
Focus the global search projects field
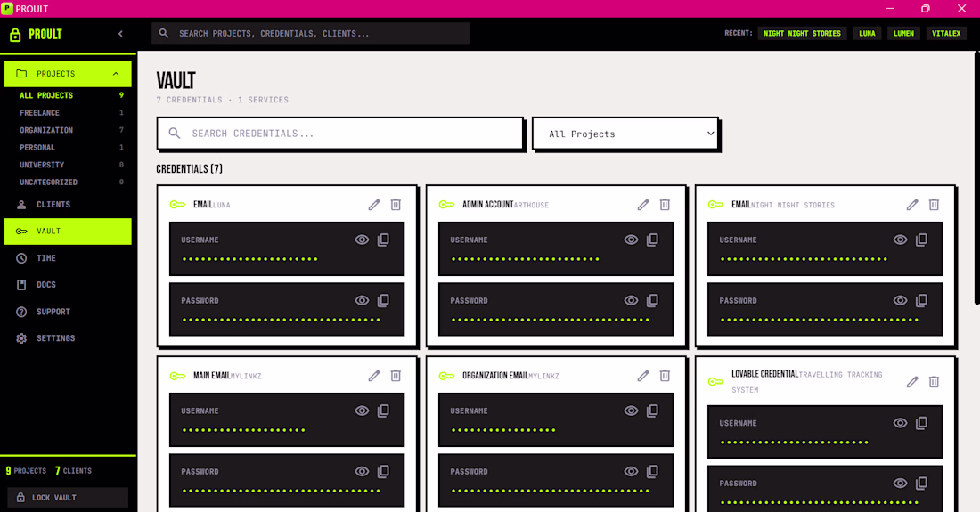click(311, 33)
